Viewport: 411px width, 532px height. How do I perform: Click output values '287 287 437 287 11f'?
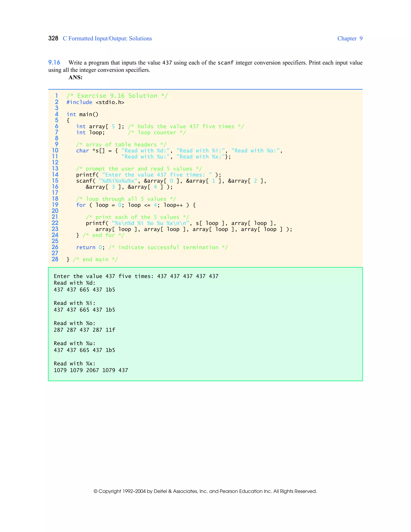coord(84,330)
